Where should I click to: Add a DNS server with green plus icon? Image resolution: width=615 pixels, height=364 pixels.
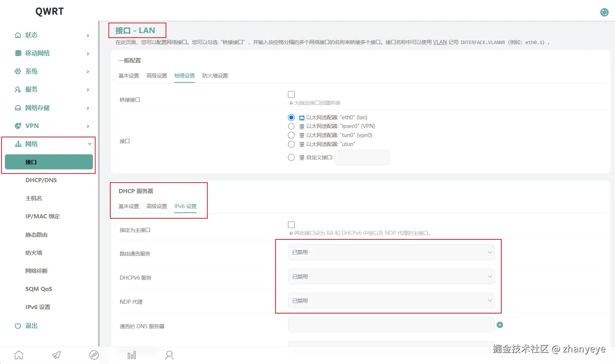tap(500, 325)
